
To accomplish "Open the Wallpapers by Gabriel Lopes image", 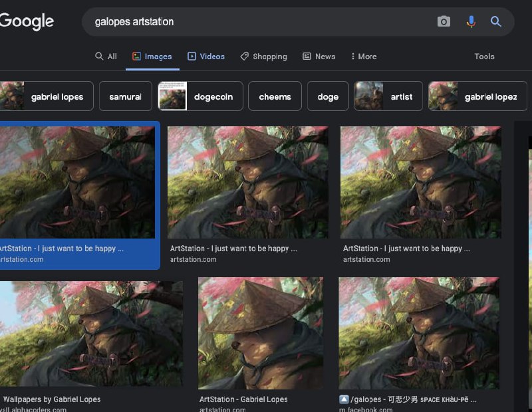I will point(91,334).
